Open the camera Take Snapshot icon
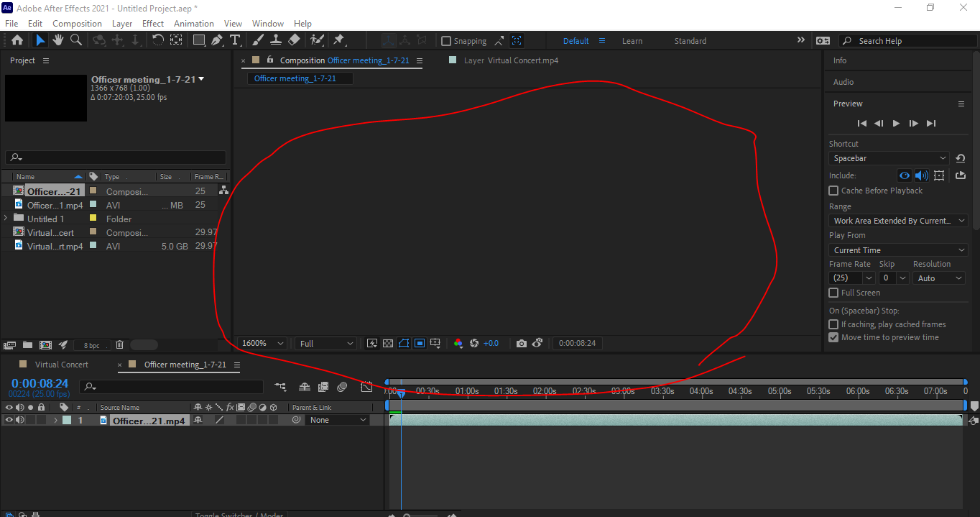Viewport: 980px width, 517px height. point(522,343)
